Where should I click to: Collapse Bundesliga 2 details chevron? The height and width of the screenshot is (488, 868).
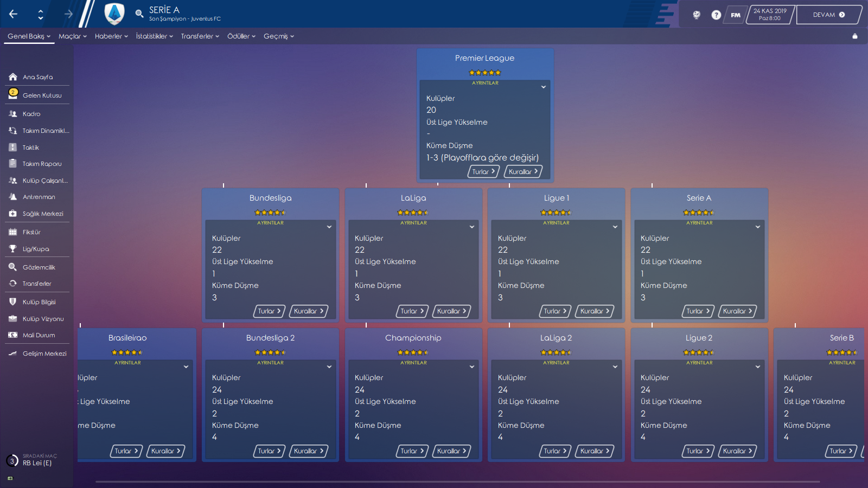point(329,367)
